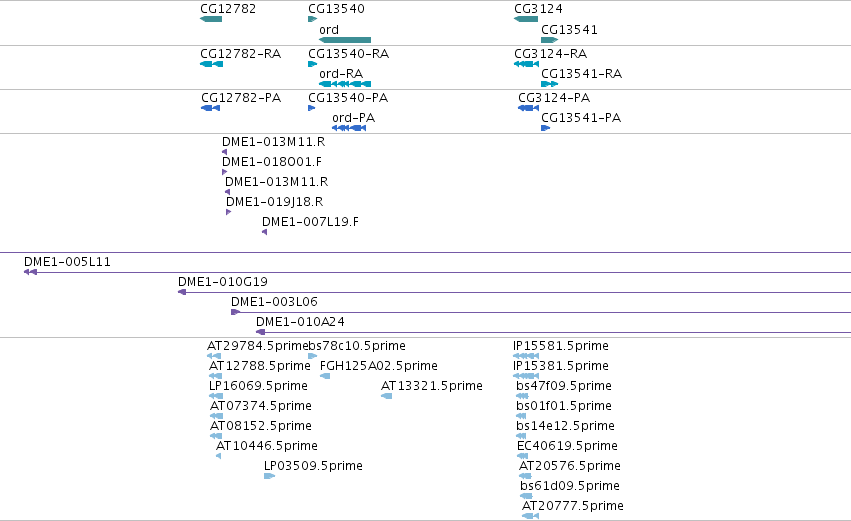
Task: Open the CG3124-RA transcript
Action: click(x=526, y=64)
